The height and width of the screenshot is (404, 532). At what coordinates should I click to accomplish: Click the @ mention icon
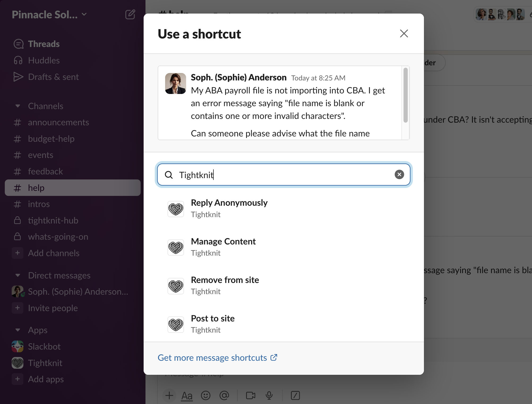coord(224,396)
